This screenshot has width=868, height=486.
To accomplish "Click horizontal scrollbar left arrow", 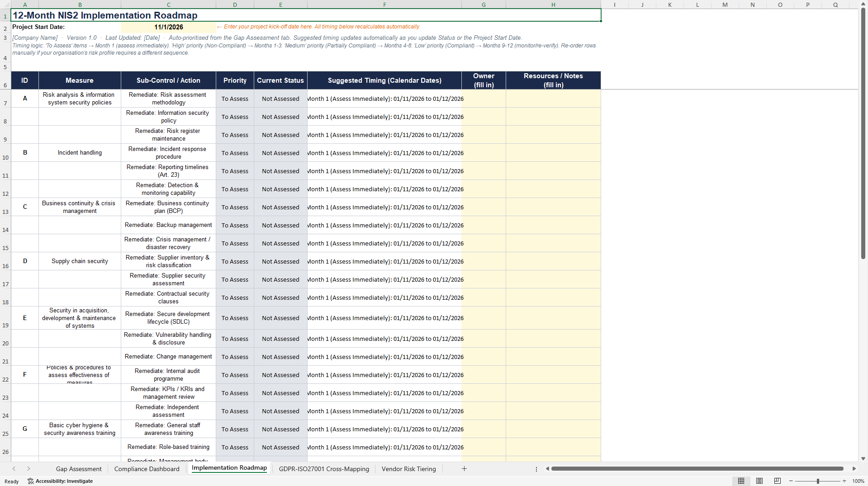I will (547, 469).
